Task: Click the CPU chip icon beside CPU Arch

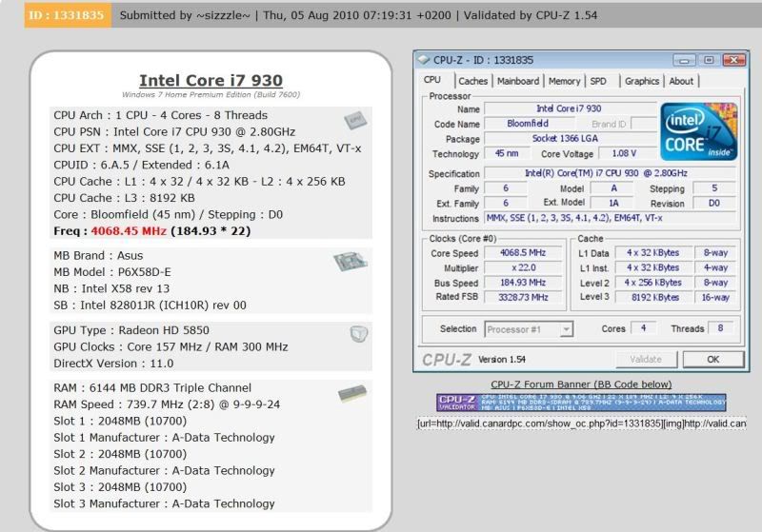Action: (x=355, y=120)
